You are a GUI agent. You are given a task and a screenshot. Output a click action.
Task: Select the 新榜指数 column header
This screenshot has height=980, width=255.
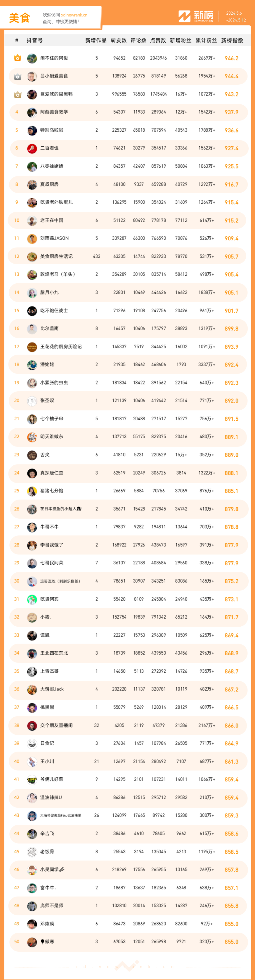point(232,40)
